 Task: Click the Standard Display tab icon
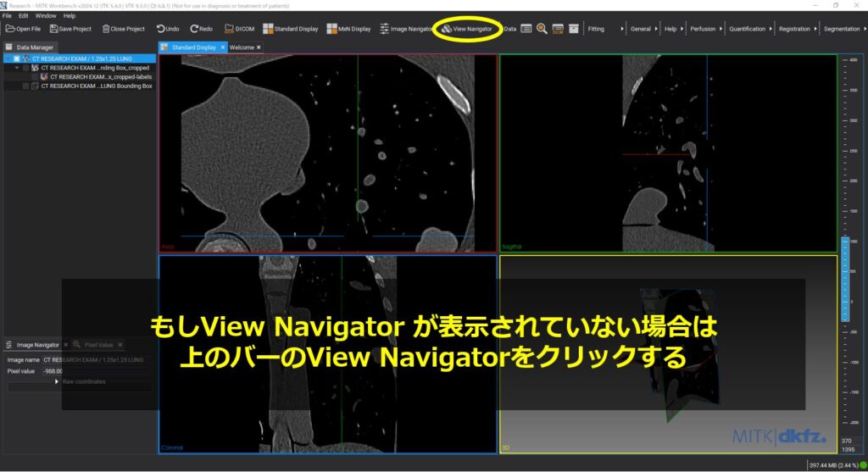coord(164,47)
